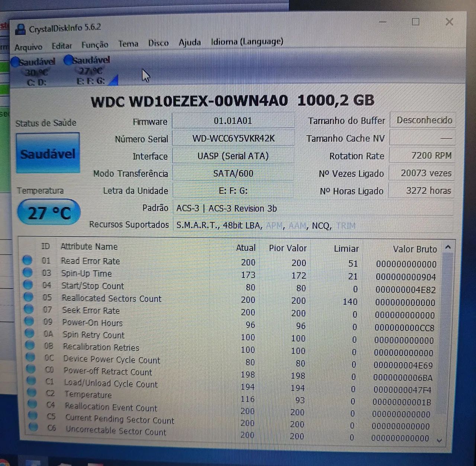The width and height of the screenshot is (476, 466).
Task: Click the raw value 000000000CC8
Action: point(404,328)
